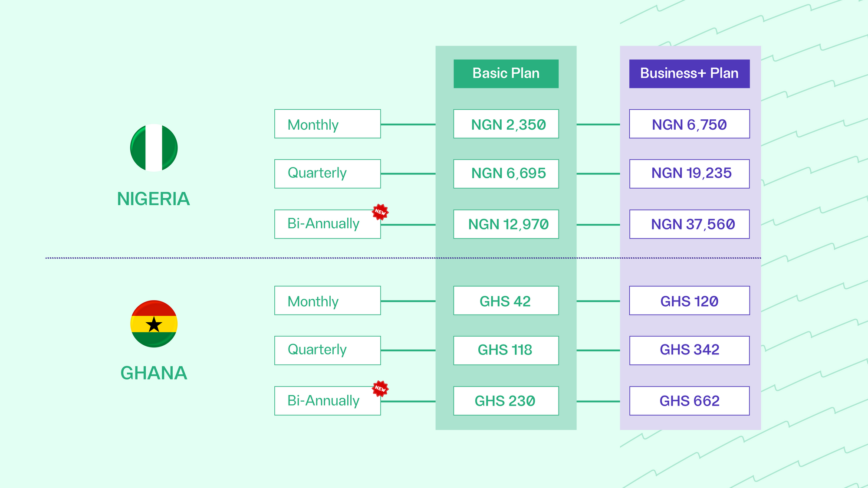Click the NEW badge on Nigeria Bi-Annually
The image size is (868, 488).
[380, 212]
